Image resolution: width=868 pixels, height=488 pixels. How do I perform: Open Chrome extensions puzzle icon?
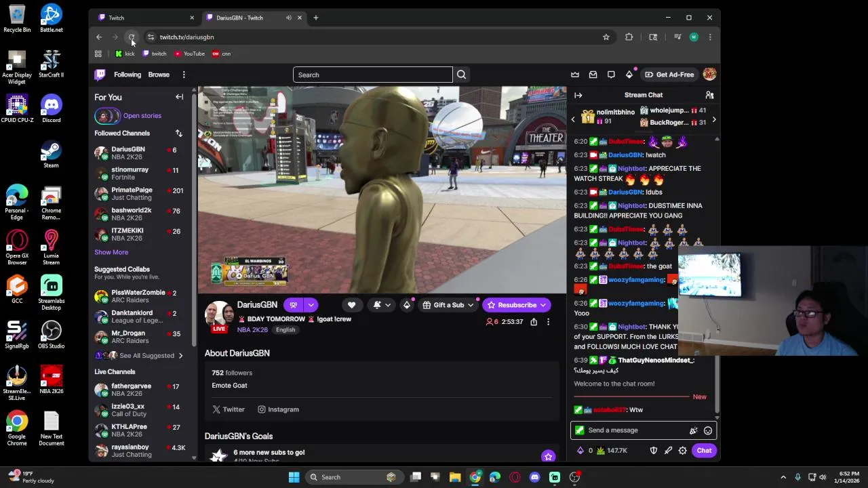(629, 37)
